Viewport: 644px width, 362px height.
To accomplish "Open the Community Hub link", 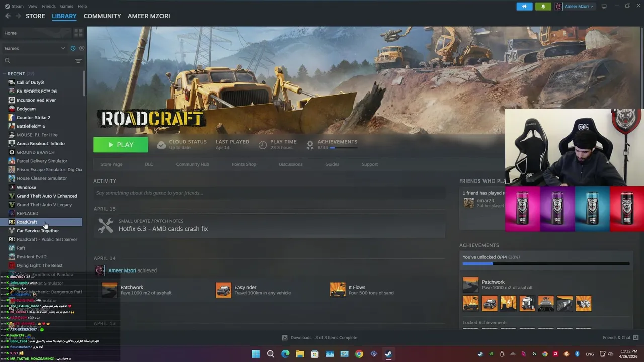I will tap(192, 164).
